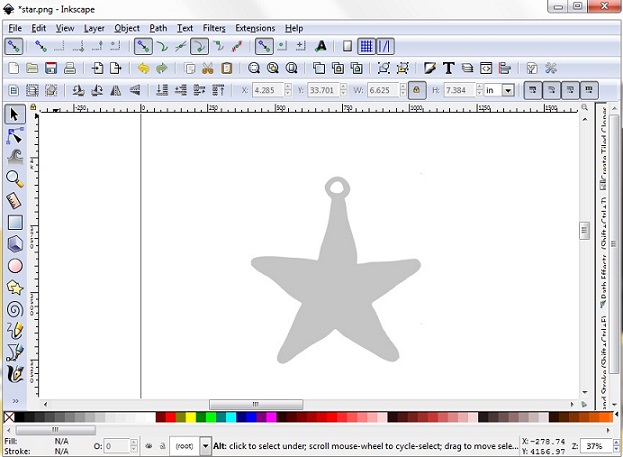This screenshot has height=457, width=623.
Task: Toggle snap to page border
Action: tap(348, 46)
